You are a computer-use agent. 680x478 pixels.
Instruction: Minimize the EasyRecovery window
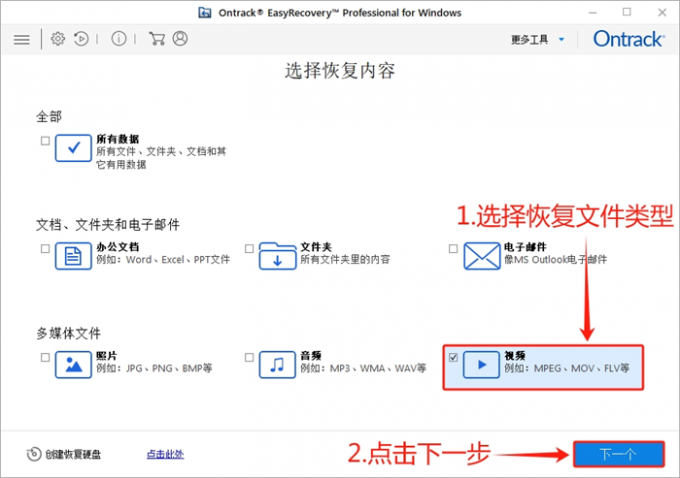tap(593, 13)
